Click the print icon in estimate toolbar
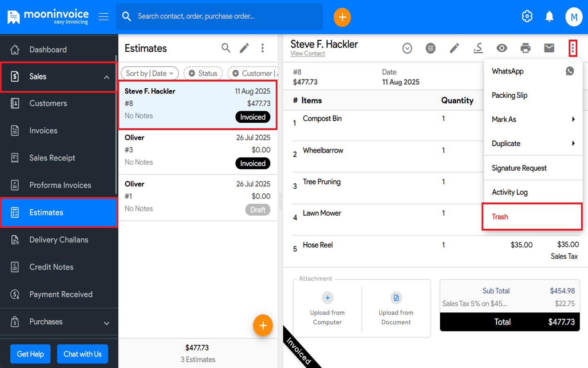 [525, 48]
